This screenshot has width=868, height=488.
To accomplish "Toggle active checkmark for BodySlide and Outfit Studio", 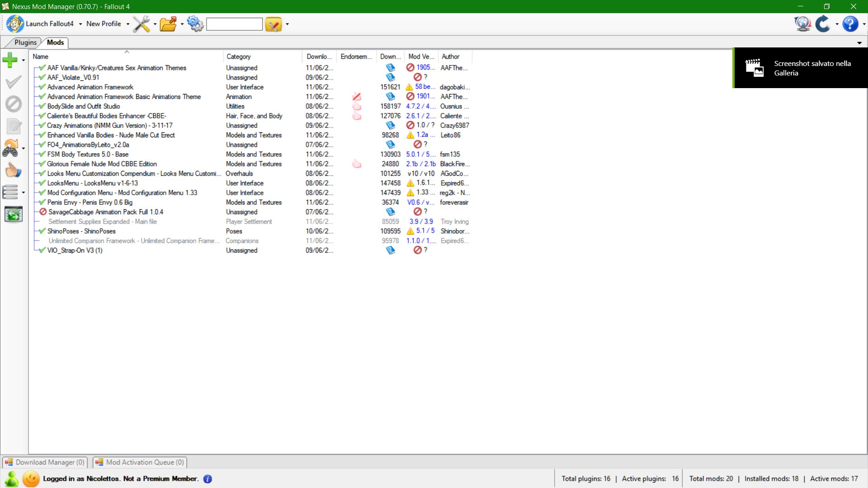I will coord(42,106).
